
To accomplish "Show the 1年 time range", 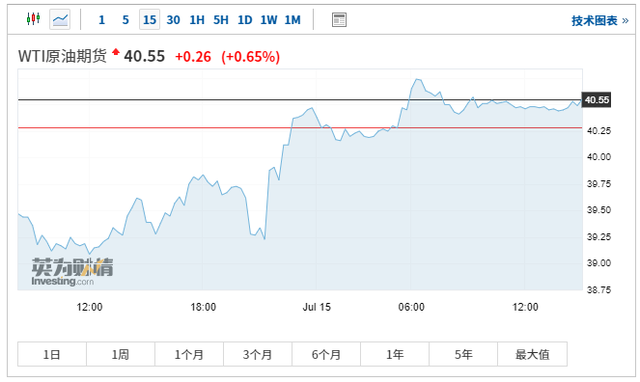I will click(395, 354).
